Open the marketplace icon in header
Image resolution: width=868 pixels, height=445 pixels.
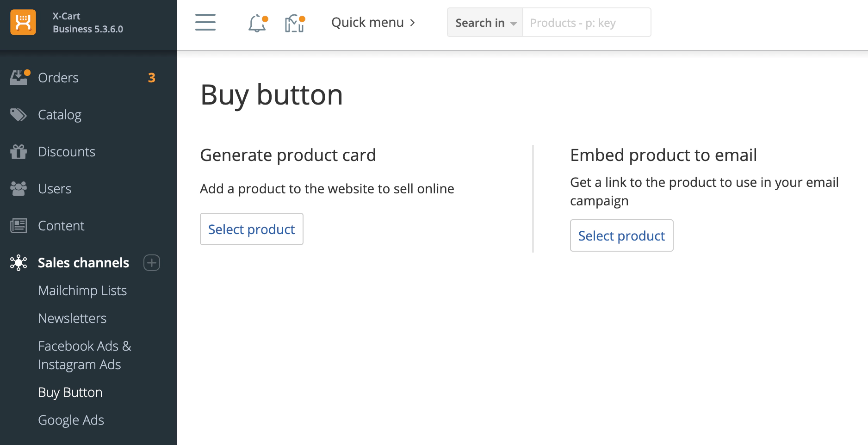tap(295, 23)
